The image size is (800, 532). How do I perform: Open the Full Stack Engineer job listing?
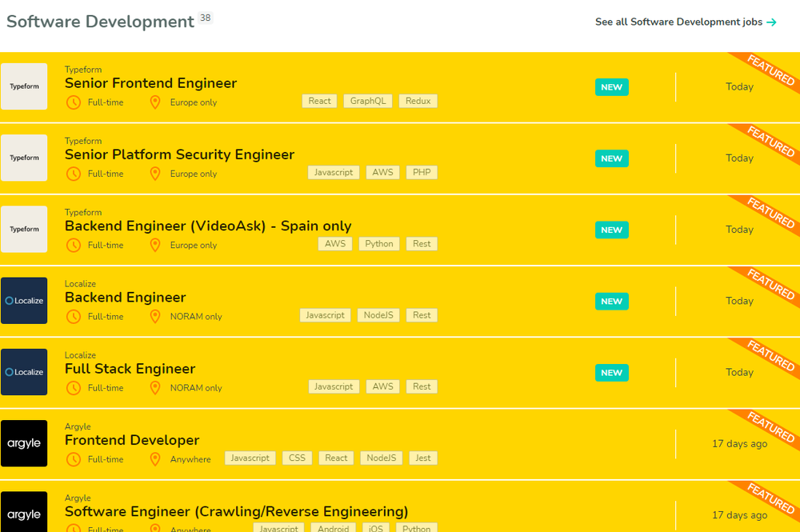pos(130,369)
